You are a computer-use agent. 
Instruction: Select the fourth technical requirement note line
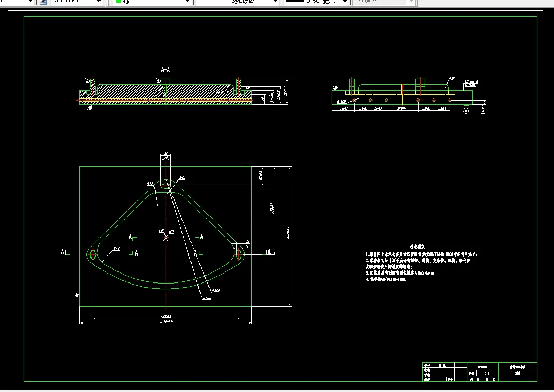(x=386, y=279)
